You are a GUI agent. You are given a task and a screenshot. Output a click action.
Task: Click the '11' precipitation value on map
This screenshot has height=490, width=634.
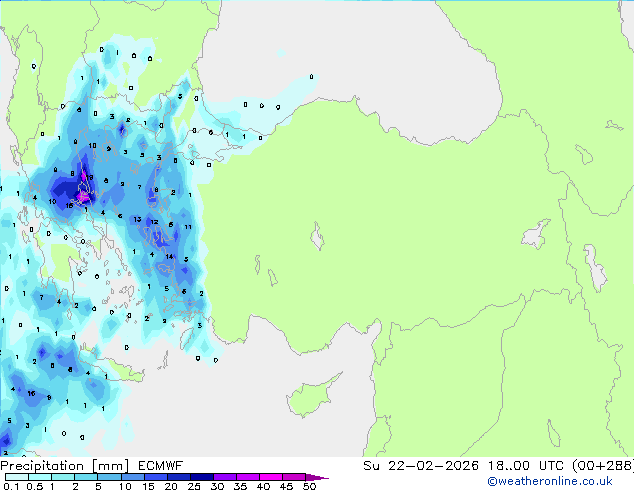[x=188, y=227]
